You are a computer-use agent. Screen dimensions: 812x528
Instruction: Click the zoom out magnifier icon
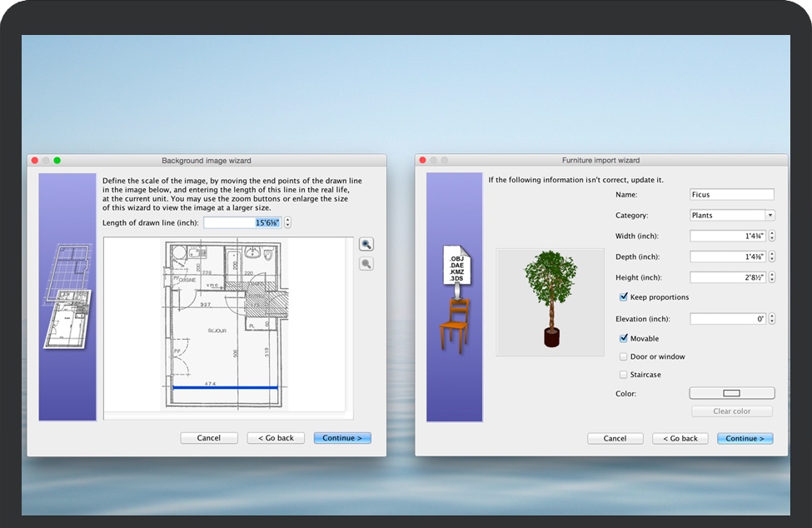coord(366,264)
